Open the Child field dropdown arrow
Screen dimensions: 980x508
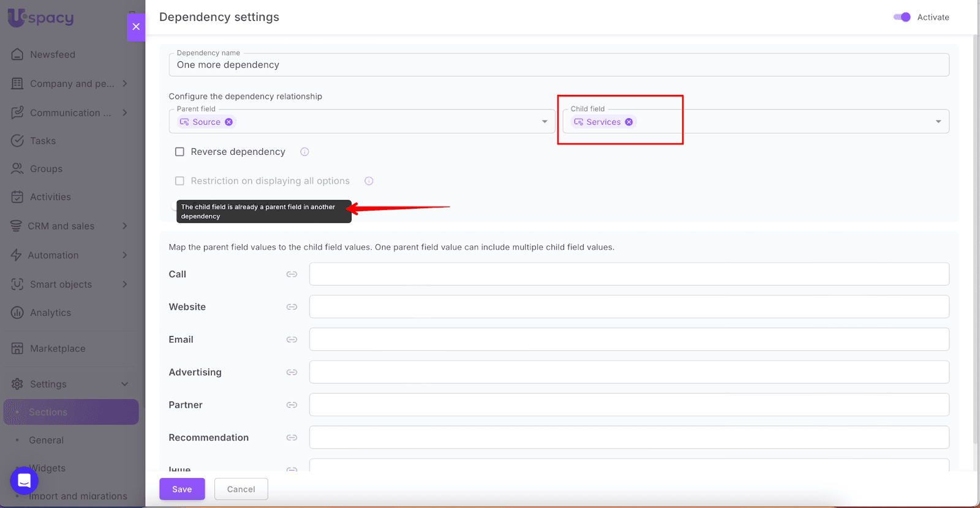coord(938,122)
